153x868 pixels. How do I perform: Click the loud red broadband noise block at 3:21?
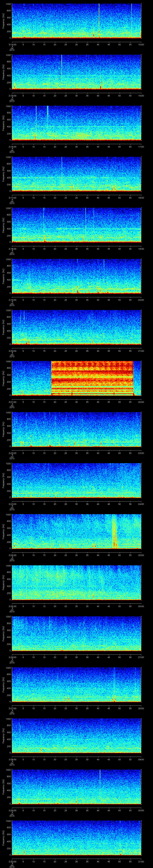coord(92,378)
